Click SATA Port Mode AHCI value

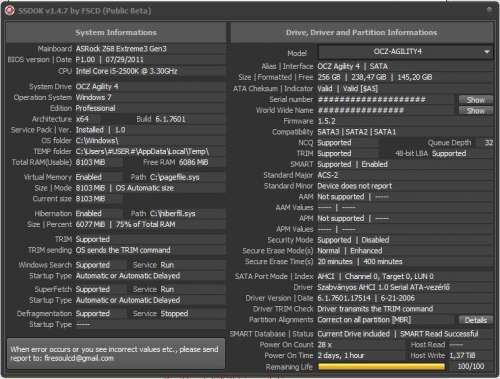point(326,276)
